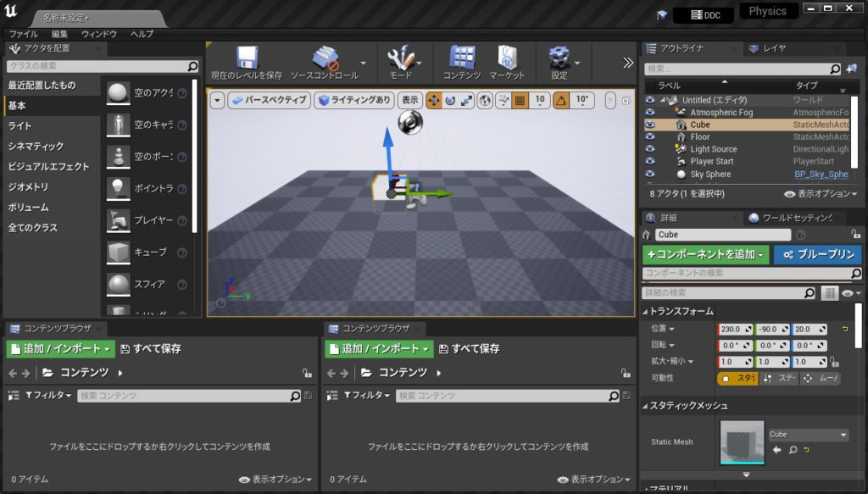Hide the Floor actor via its eye icon
This screenshot has height=494, width=868.
650,136
